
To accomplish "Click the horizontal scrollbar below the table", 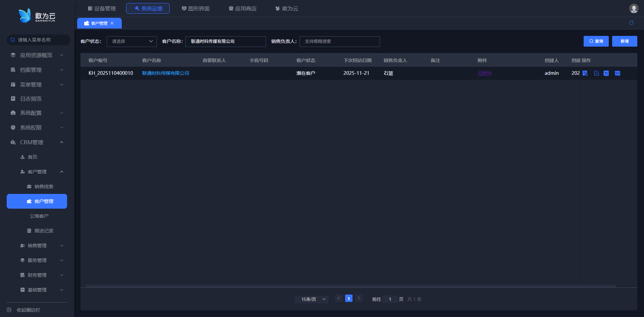I will pos(351,286).
